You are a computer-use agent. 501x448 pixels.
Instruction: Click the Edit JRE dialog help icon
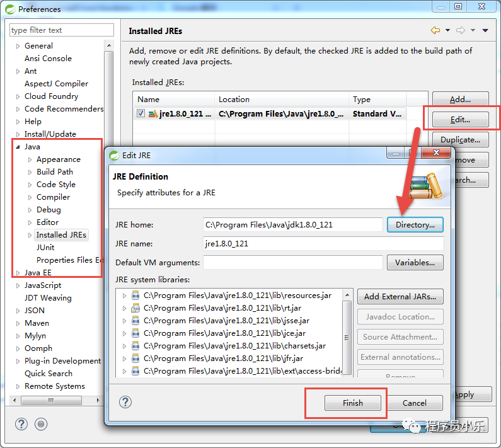click(x=125, y=402)
